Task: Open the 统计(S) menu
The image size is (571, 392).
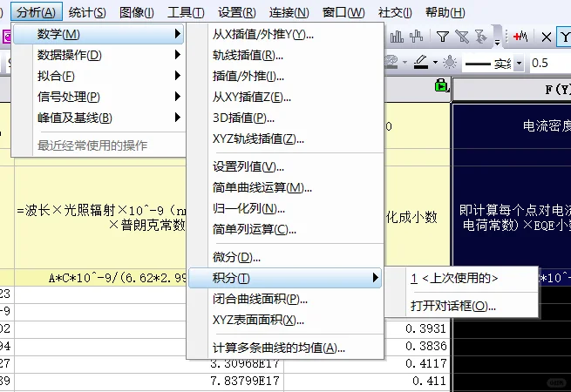Action: 87,12
